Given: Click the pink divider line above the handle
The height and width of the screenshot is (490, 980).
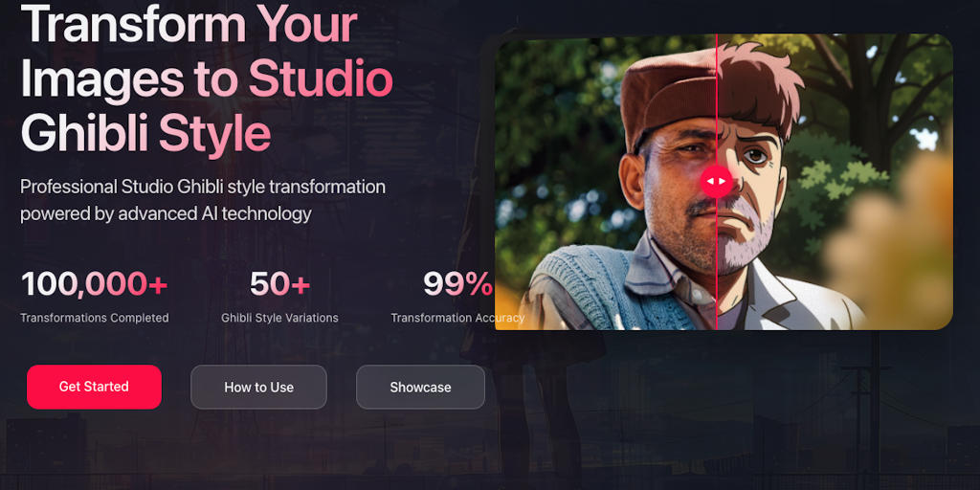Looking at the screenshot, I should (x=716, y=96).
